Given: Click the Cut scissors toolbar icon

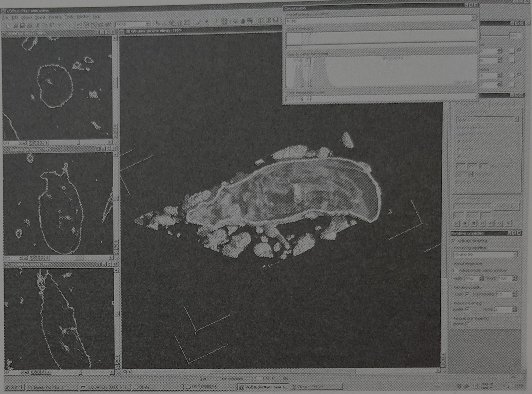Looking at the screenshot, I should (x=38, y=26).
